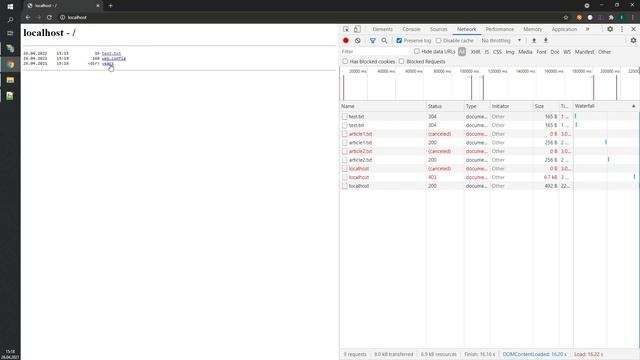Clear the network log

point(358,40)
